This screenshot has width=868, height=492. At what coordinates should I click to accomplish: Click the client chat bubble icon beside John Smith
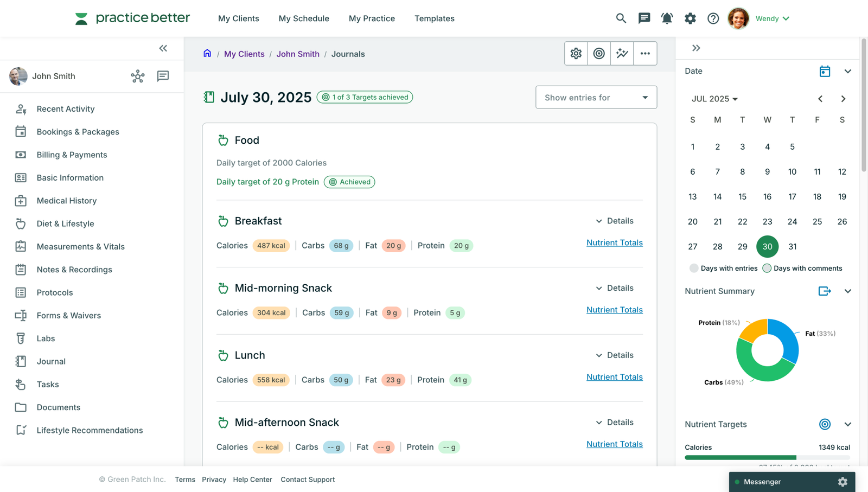162,76
